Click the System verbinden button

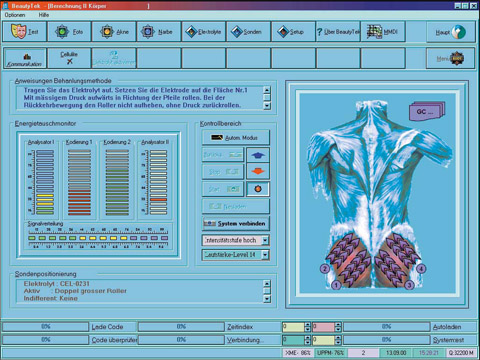point(235,224)
